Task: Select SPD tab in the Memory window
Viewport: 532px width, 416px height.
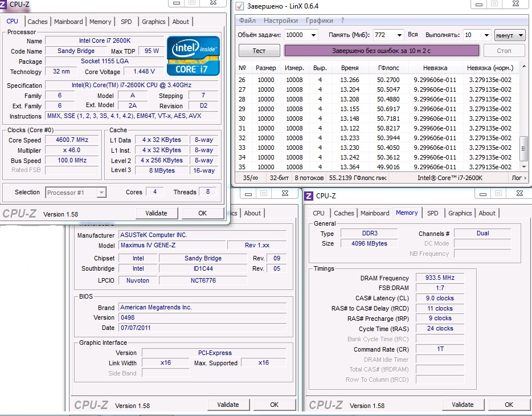Action: 433,213
